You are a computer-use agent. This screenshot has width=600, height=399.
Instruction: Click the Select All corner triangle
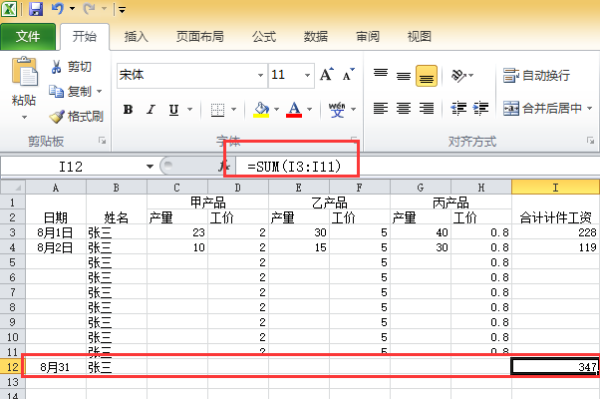coord(13,187)
